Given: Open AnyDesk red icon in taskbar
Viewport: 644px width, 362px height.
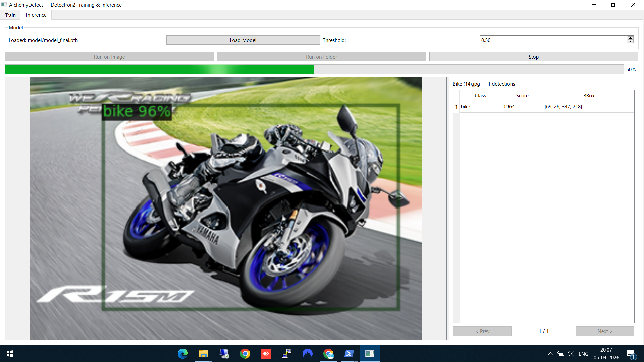Looking at the screenshot, I should 266,354.
